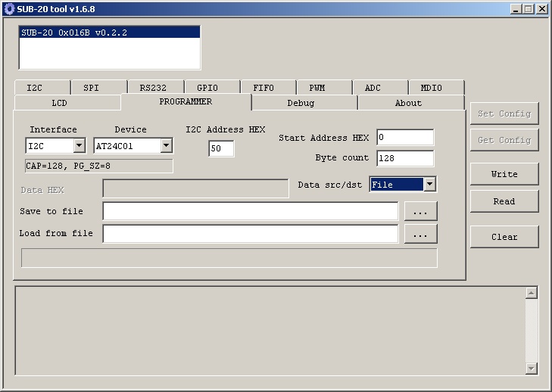Open the Data src/dst File dropdown

click(x=429, y=185)
